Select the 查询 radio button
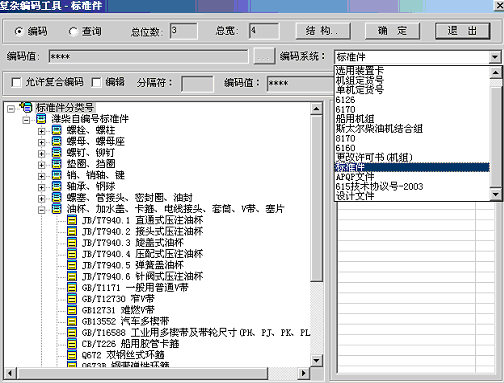 point(73,31)
